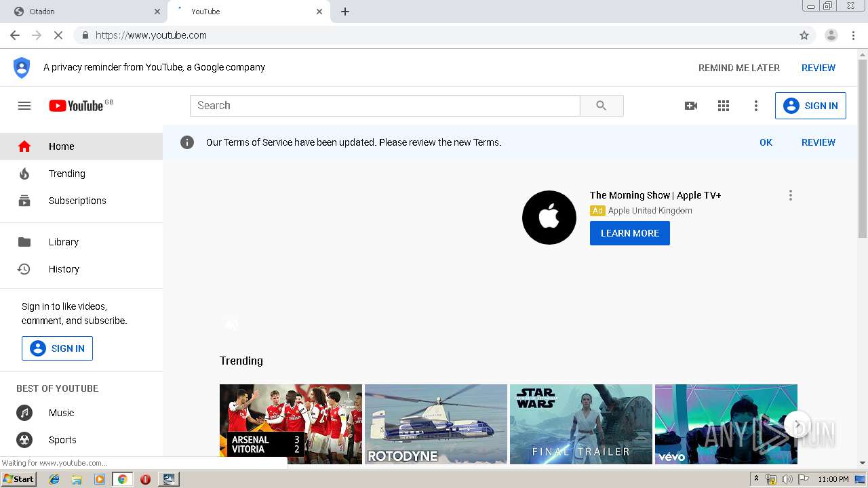Viewport: 868px width, 488px height.
Task: Click LEARN MORE on Apple ad
Action: 630,233
